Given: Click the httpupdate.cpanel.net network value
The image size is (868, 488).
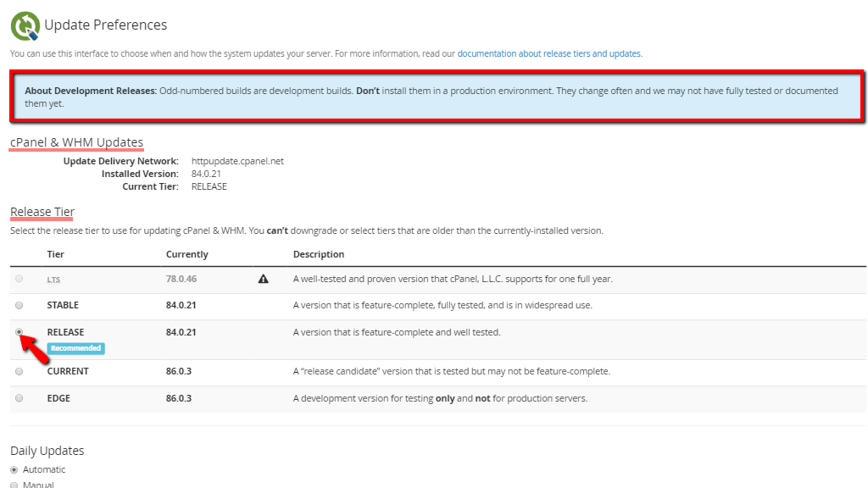Looking at the screenshot, I should pos(237,161).
